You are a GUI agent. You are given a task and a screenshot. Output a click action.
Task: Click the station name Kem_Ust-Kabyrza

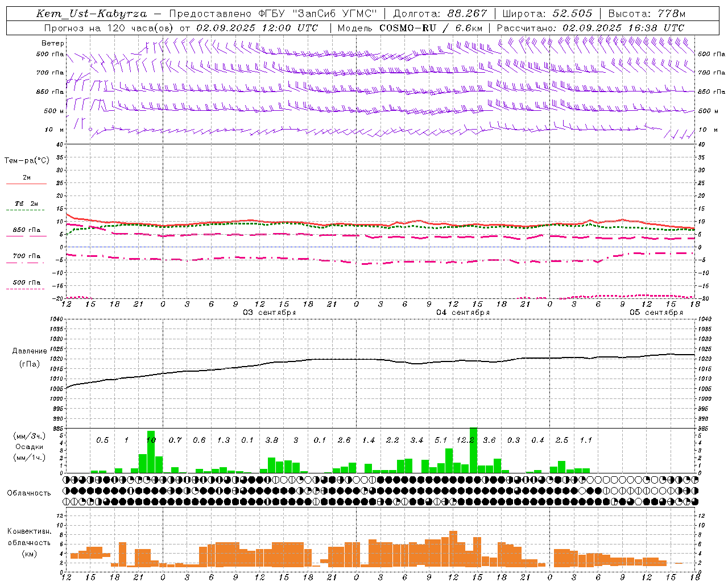coord(92,14)
